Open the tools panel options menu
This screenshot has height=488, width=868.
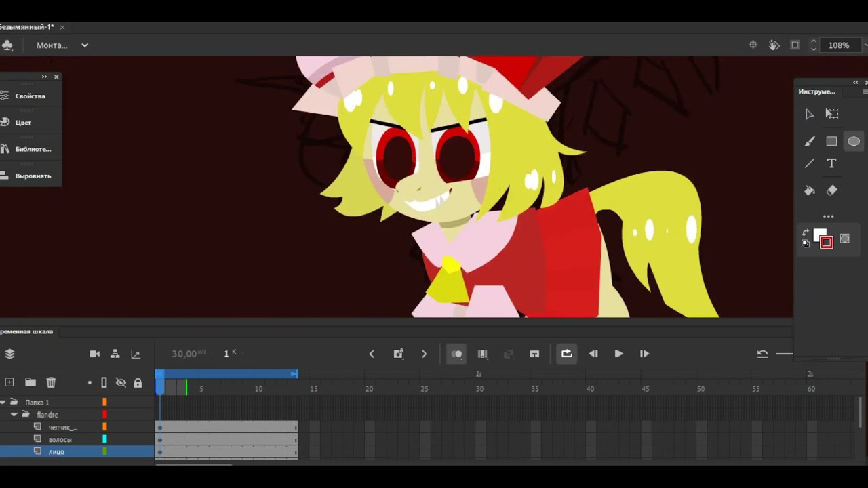(x=865, y=91)
